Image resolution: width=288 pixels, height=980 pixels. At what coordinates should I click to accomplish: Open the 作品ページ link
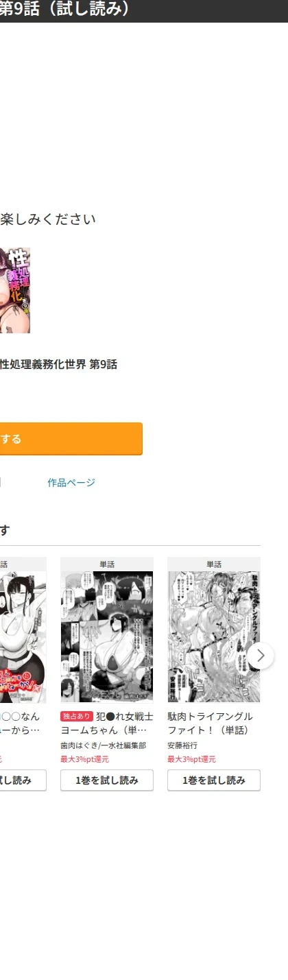[71, 483]
